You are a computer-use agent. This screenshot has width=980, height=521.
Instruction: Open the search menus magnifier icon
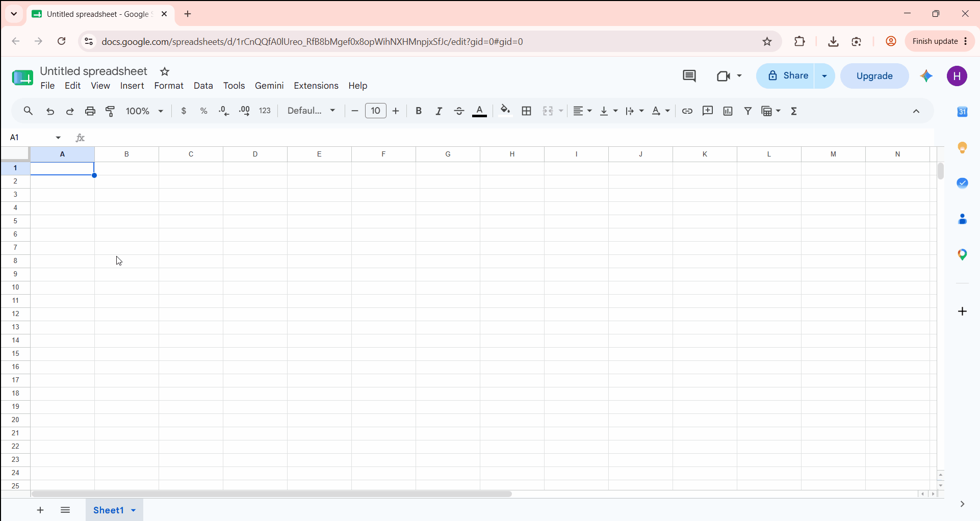29,111
